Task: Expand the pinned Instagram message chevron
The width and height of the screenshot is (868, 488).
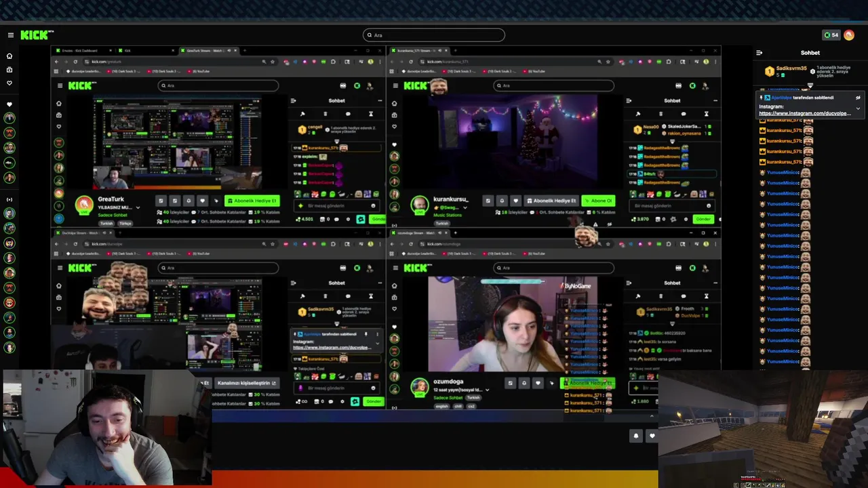Action: coord(858,108)
